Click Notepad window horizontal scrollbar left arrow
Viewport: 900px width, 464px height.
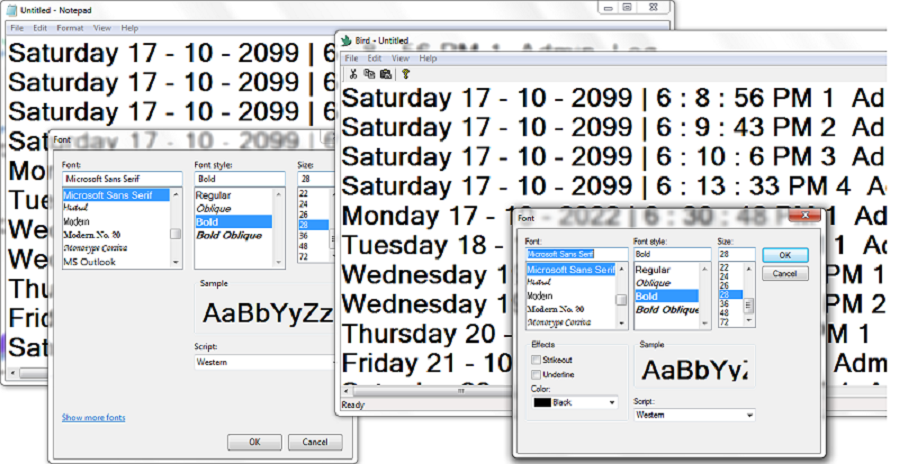13,373
